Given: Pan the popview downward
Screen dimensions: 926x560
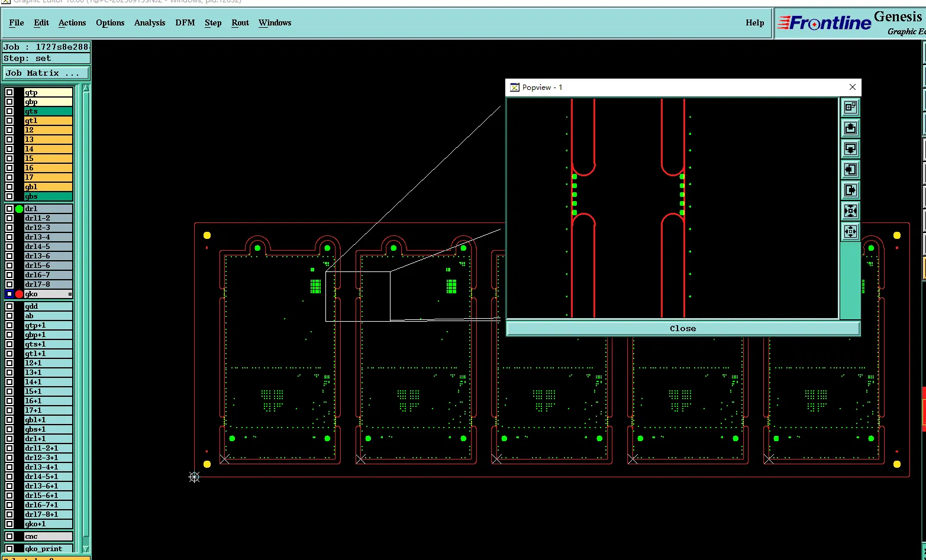Looking at the screenshot, I should (850, 148).
